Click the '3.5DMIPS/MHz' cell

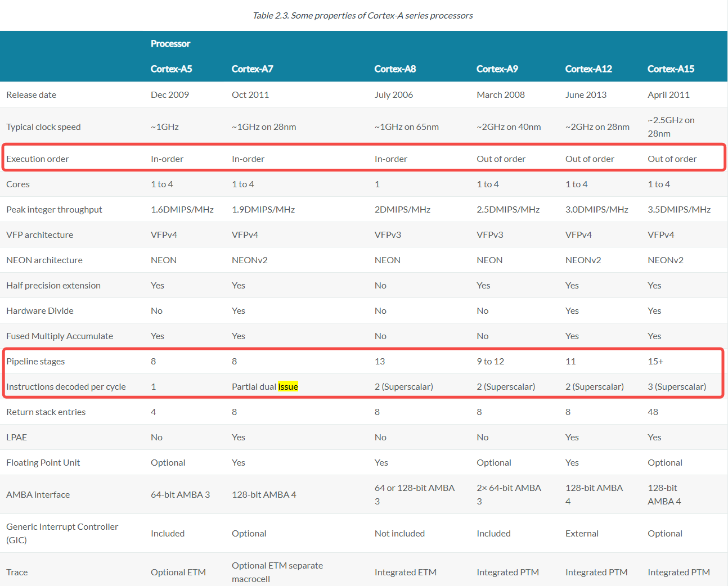pyautogui.click(x=679, y=210)
